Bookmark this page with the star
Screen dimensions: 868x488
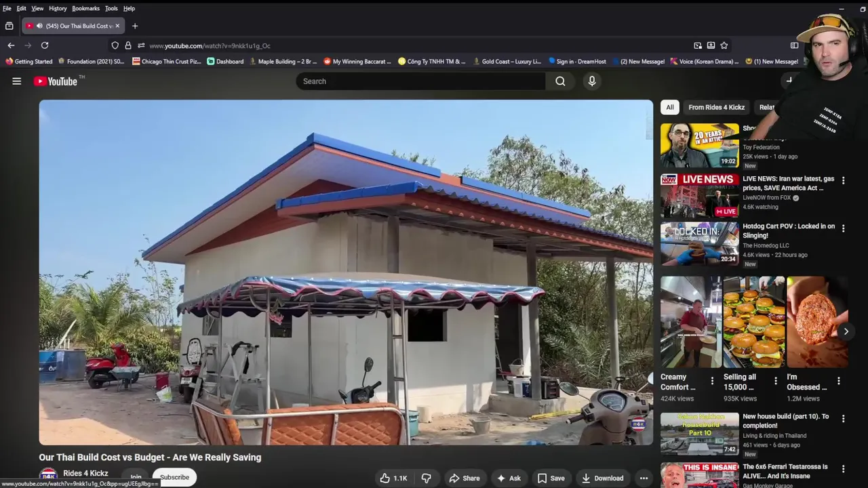tap(724, 45)
